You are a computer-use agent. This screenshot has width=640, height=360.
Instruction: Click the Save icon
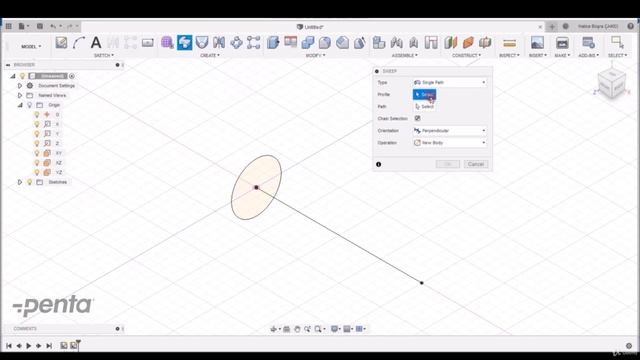pos(40,26)
